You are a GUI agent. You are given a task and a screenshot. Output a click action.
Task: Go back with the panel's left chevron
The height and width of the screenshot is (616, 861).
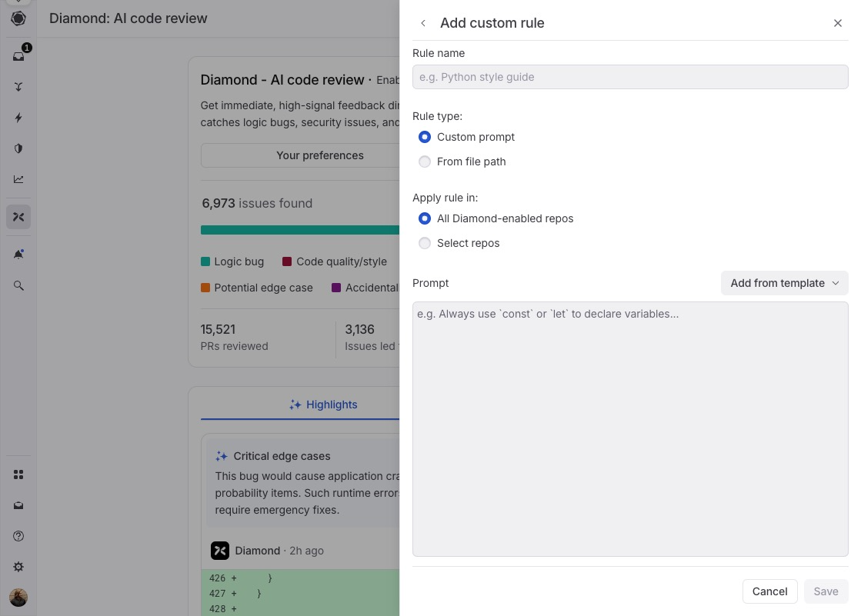pyautogui.click(x=423, y=23)
